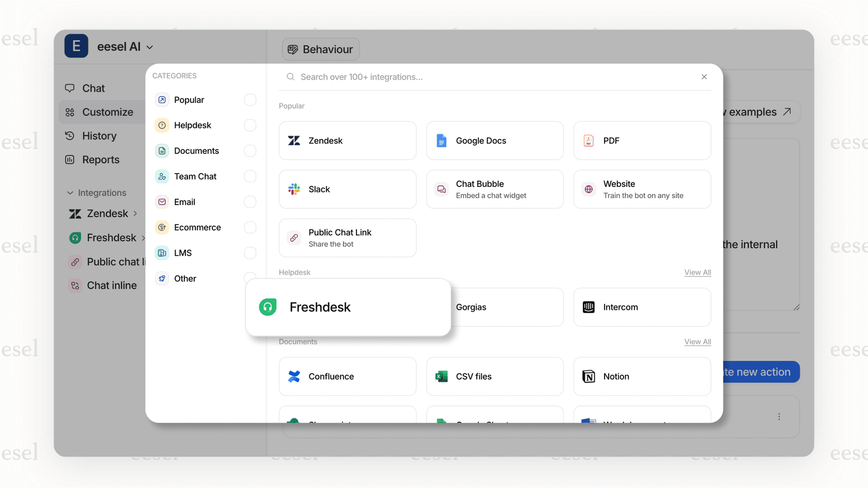The height and width of the screenshot is (488, 868).
Task: Select the Zendesk integration card icon
Action: coord(294,140)
